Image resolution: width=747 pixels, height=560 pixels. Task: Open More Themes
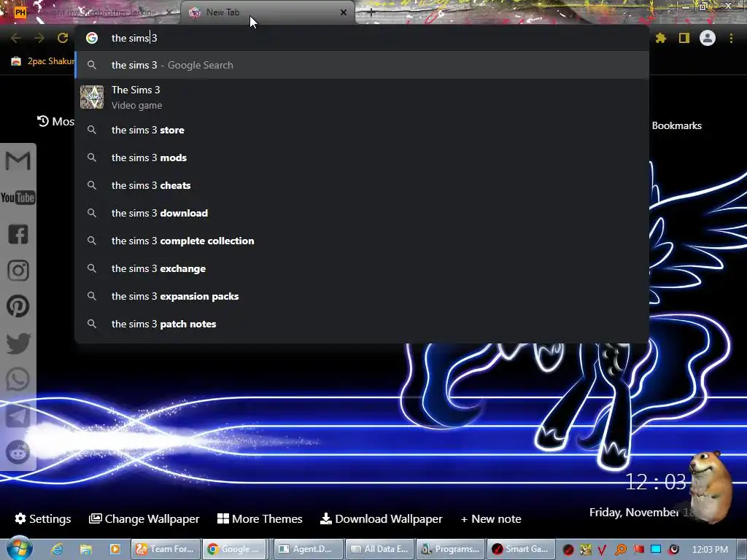click(260, 518)
